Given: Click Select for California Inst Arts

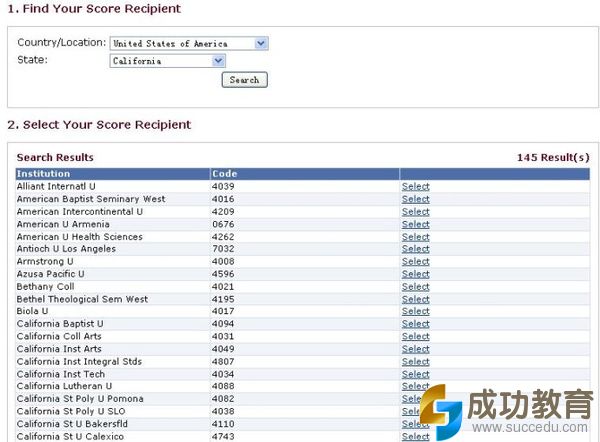Looking at the screenshot, I should pos(415,349).
